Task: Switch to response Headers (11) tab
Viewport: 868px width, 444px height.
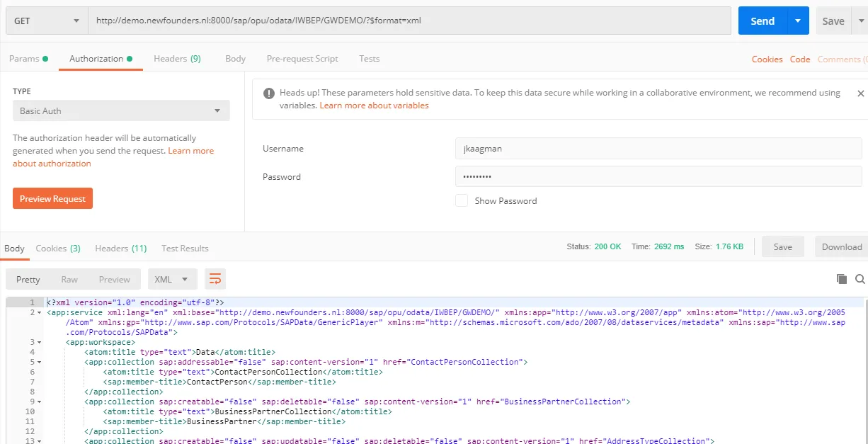Action: 120,249
